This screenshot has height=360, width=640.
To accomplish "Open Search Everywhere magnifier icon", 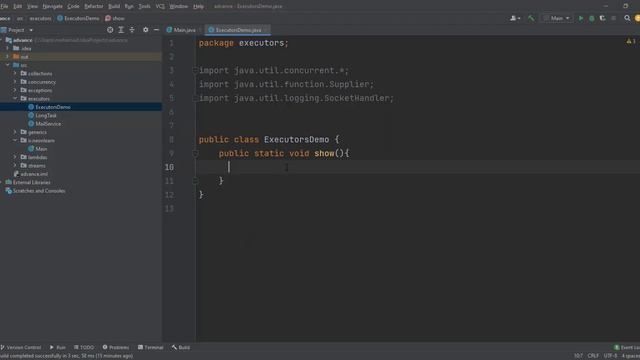I will click(627, 18).
